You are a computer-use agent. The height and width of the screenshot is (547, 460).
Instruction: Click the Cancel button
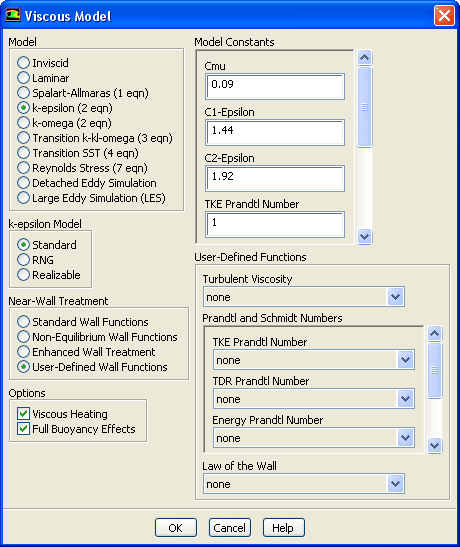(x=230, y=528)
